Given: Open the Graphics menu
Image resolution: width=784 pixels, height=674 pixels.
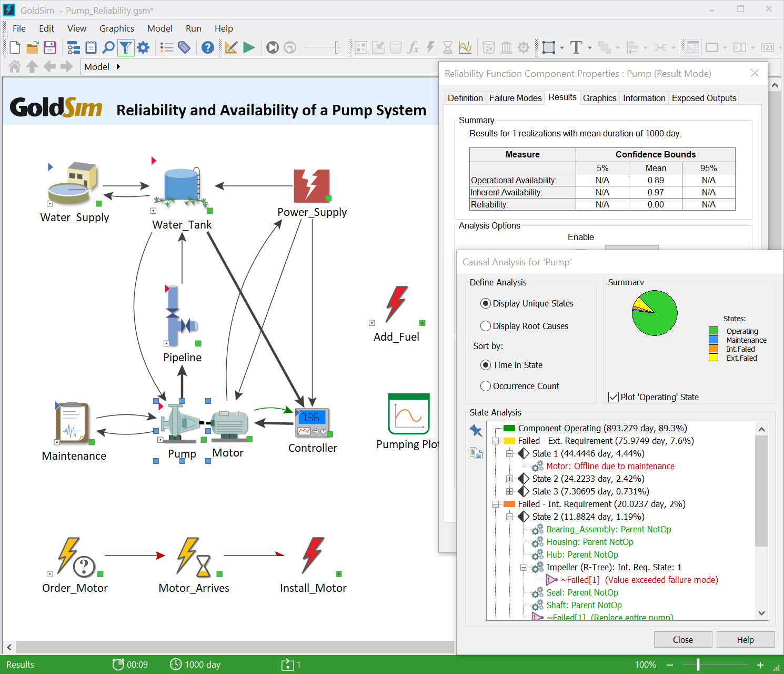Looking at the screenshot, I should click(117, 28).
